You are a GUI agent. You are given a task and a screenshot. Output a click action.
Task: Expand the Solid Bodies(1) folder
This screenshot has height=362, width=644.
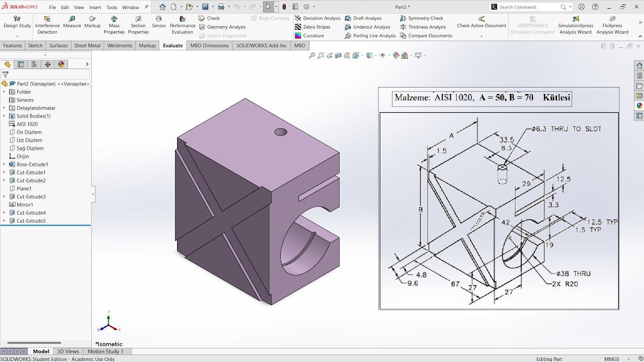pos(4,116)
